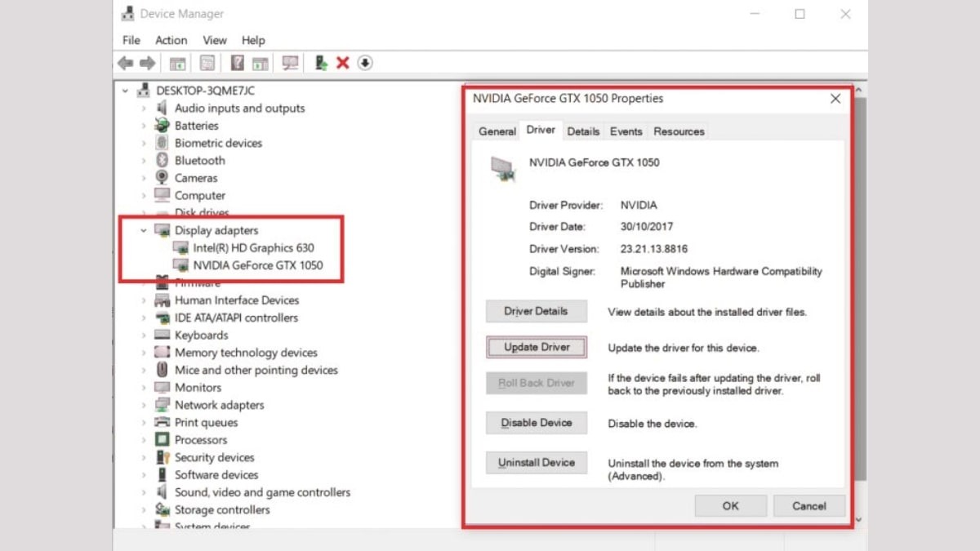Click the Show/Hide Console Tree toolbar icon

[x=177, y=63]
